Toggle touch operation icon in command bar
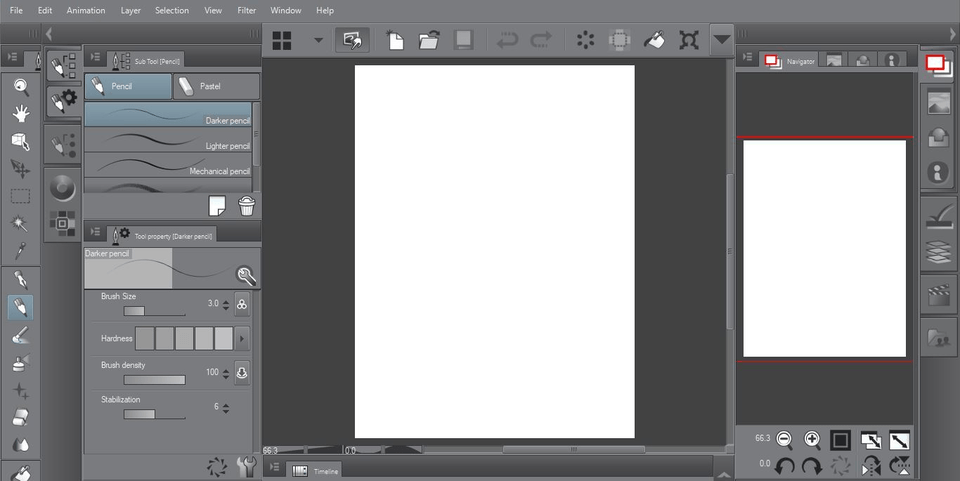The image size is (960, 481). (x=352, y=40)
